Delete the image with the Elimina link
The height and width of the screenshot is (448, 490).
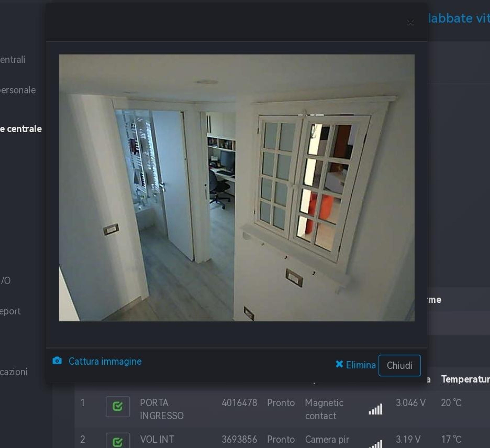pos(361,365)
